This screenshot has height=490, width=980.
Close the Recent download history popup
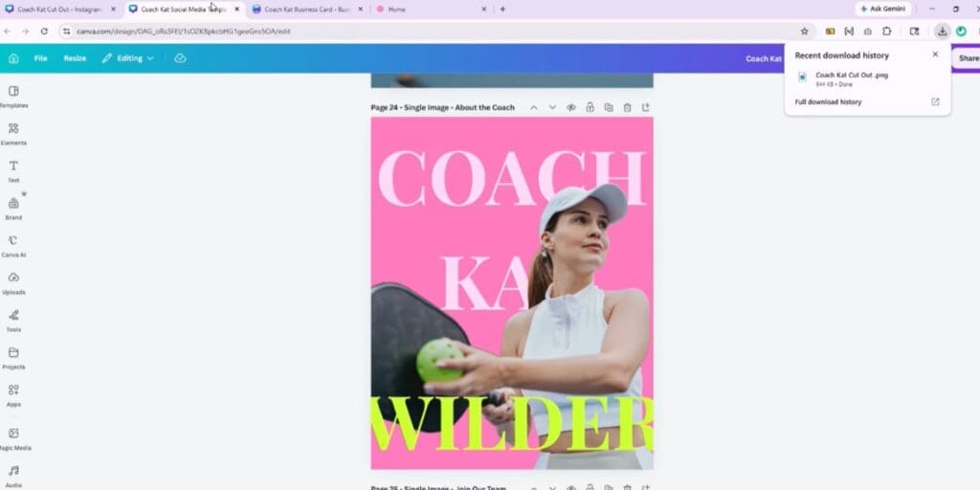click(935, 55)
